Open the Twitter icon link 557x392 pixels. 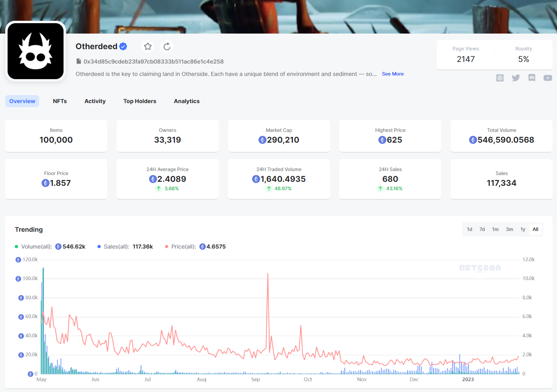(516, 78)
